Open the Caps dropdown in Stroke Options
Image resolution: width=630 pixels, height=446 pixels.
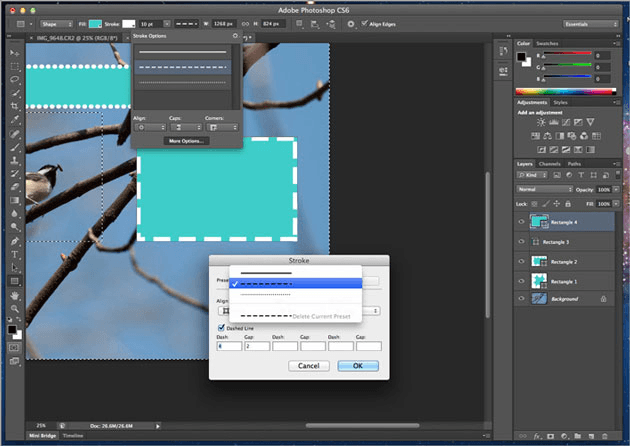(x=186, y=127)
